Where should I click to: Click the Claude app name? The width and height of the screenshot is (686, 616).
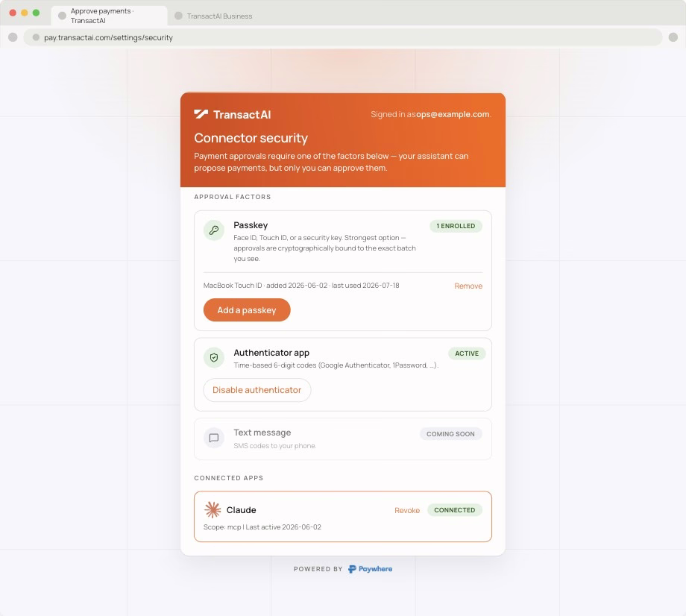click(241, 509)
